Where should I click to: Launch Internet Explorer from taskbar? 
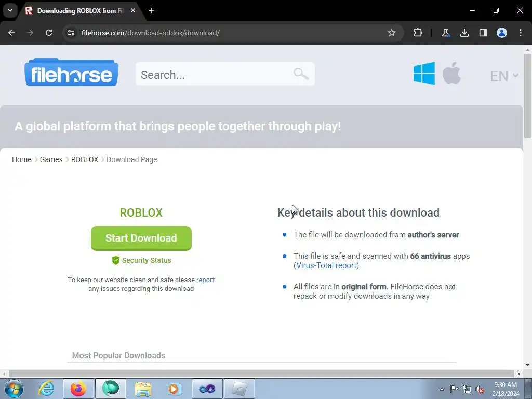pos(46,389)
